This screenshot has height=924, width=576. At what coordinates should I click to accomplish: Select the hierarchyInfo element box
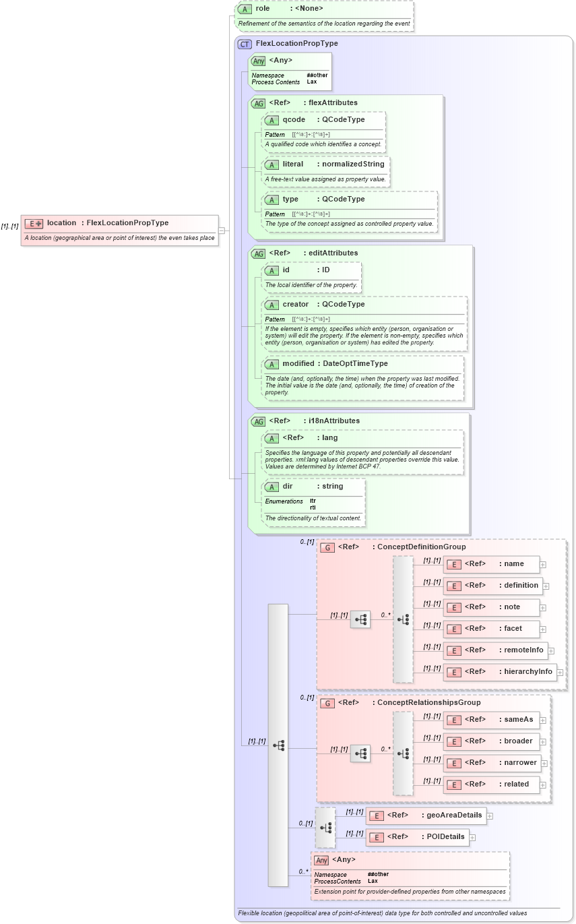tap(500, 672)
